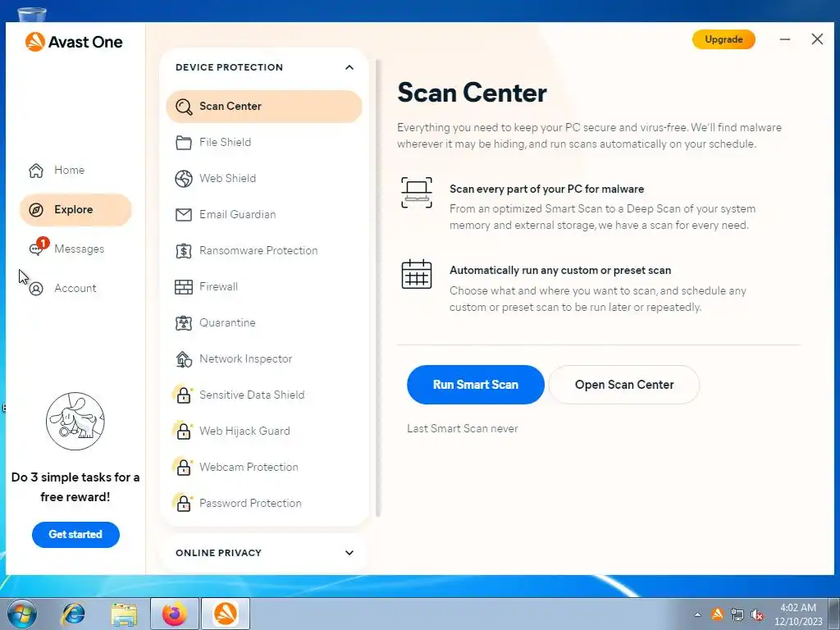Click the Upgrade button
This screenshot has width=840, height=630.
click(724, 39)
